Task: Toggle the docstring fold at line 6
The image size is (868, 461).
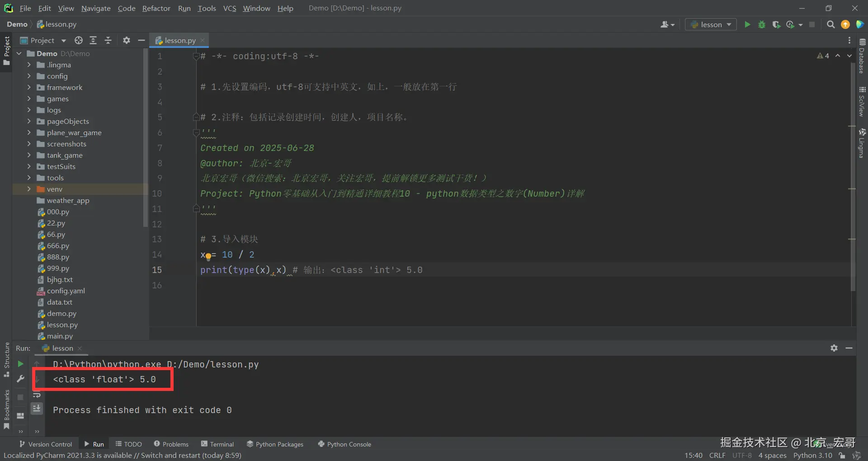Action: [x=196, y=132]
